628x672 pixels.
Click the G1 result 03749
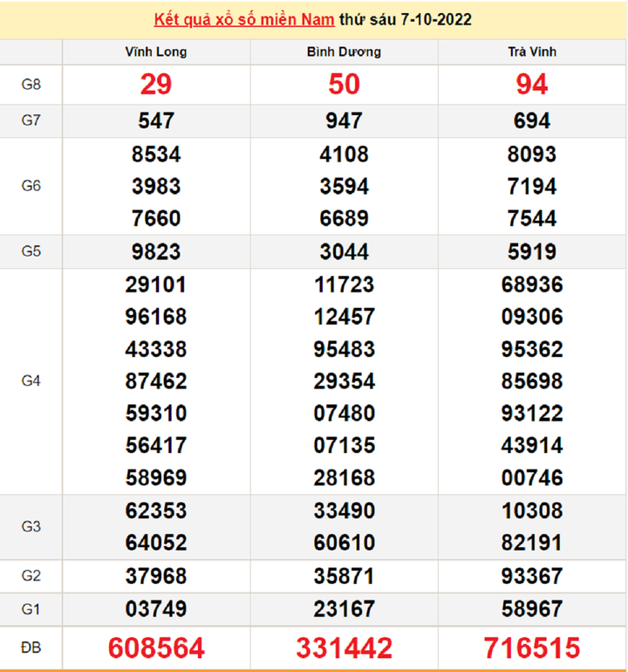156,608
